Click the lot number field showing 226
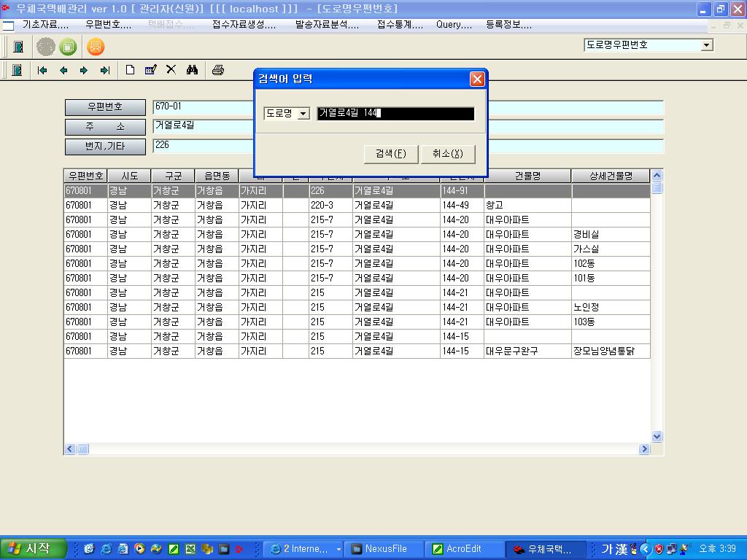 point(204,146)
